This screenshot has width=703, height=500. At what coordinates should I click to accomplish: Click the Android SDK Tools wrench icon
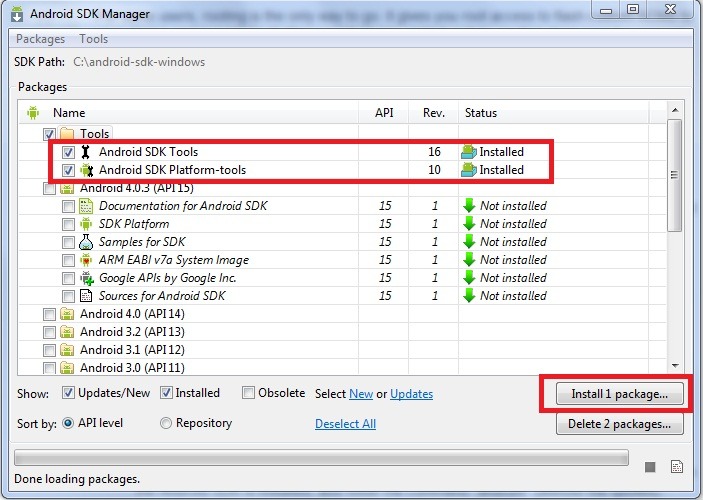(87, 152)
